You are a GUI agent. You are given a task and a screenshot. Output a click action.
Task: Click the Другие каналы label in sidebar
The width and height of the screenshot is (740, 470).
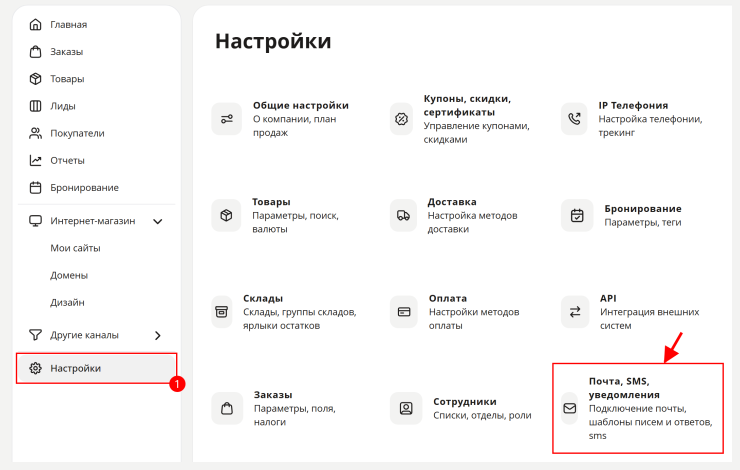tap(84, 335)
